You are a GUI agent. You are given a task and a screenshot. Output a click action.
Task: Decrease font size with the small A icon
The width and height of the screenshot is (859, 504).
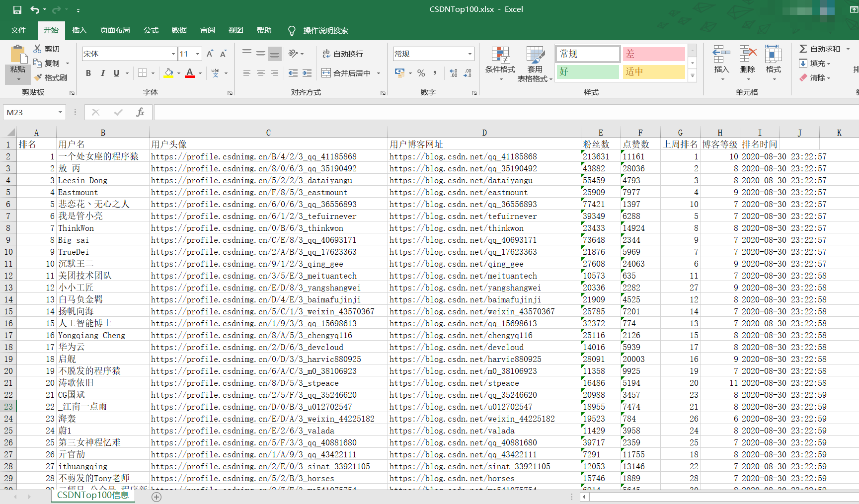[223, 54]
